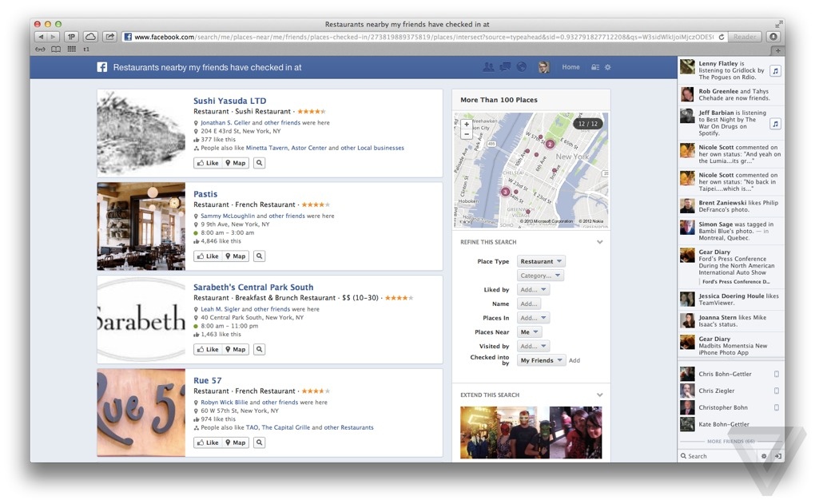Open chat settings gear icon

click(x=764, y=456)
